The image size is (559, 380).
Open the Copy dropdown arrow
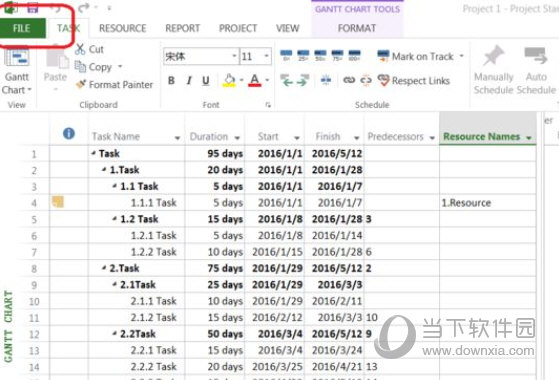coord(120,67)
